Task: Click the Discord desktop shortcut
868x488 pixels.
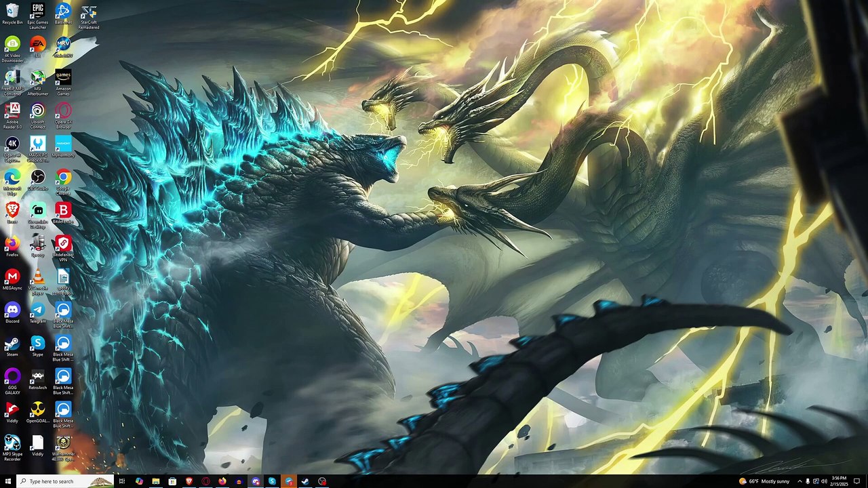Action: (x=12, y=312)
